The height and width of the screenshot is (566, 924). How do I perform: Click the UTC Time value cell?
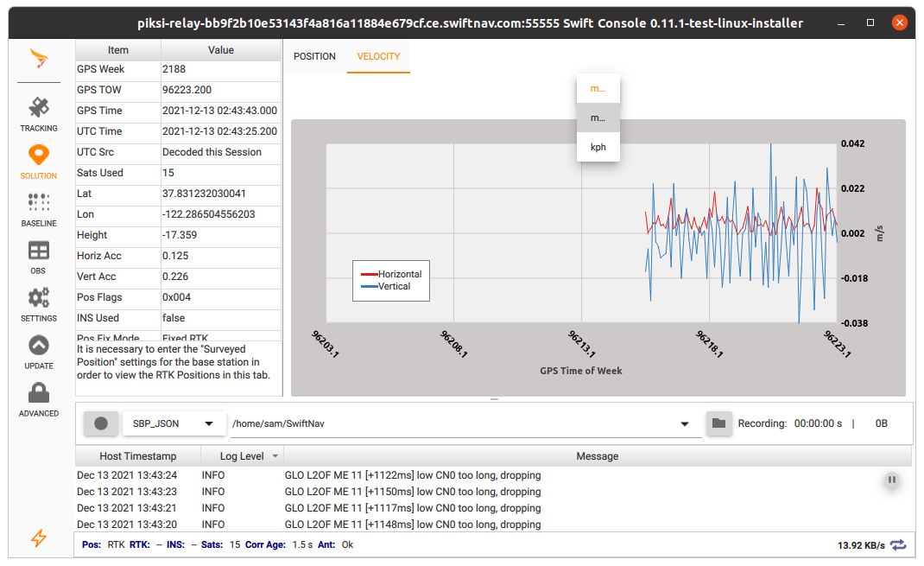click(x=220, y=131)
